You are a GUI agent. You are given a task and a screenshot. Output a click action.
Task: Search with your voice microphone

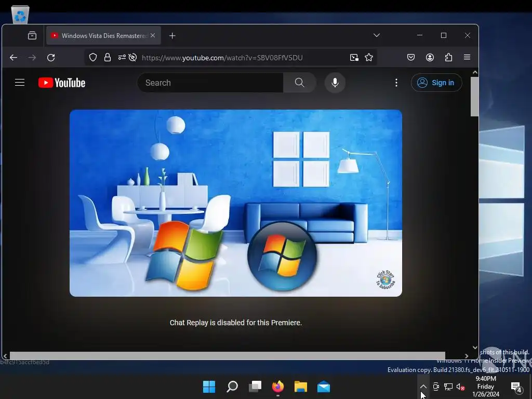[x=335, y=83]
